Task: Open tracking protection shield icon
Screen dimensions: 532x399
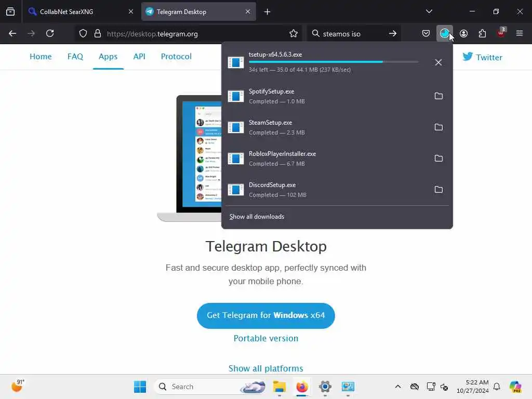Action: (83, 34)
